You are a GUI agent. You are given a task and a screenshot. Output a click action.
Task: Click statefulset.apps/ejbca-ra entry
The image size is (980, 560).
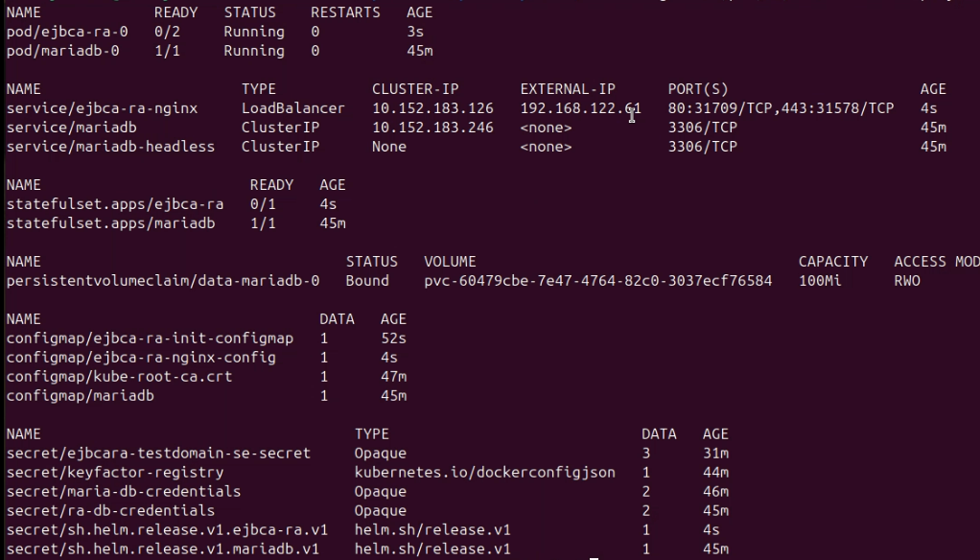[x=114, y=204]
